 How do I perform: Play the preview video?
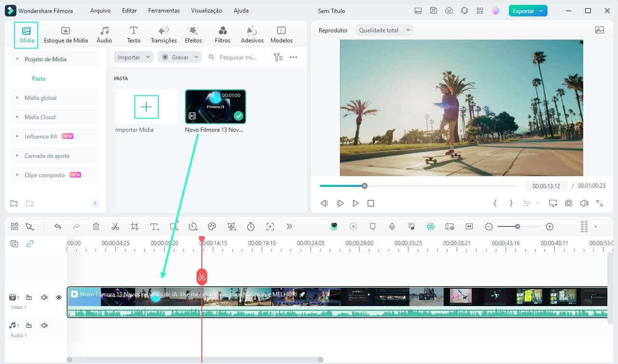(355, 203)
